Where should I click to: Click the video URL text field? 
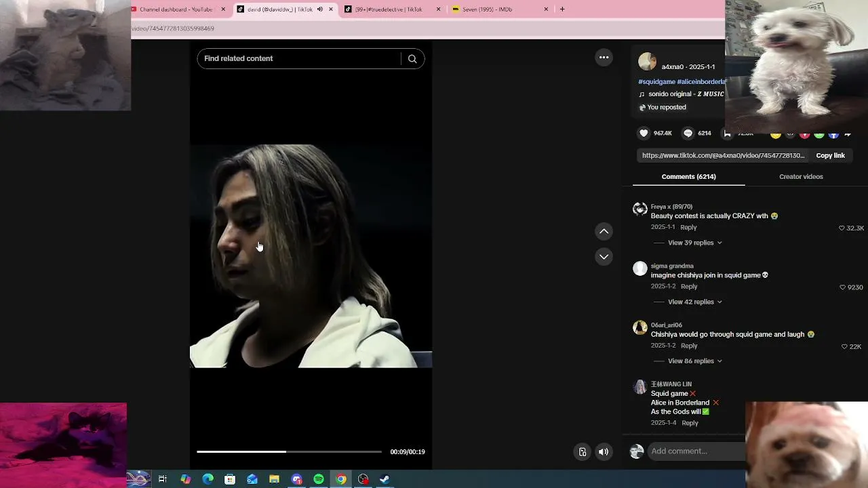pos(723,156)
